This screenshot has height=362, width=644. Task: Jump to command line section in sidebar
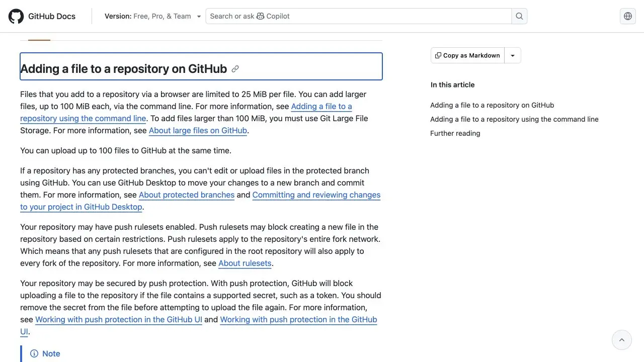click(514, 119)
